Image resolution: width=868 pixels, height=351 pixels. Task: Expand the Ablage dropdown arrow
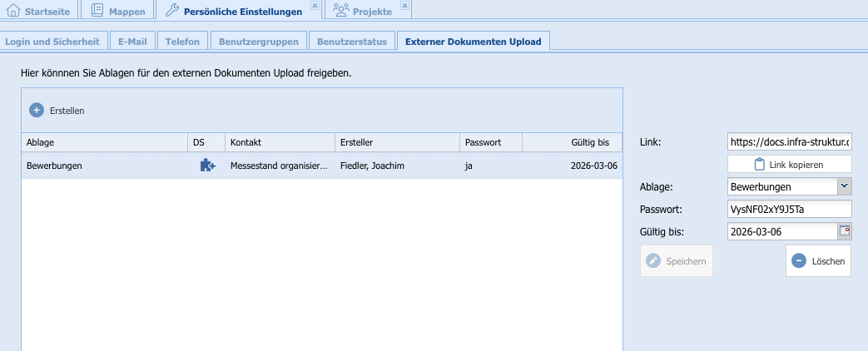tap(844, 187)
